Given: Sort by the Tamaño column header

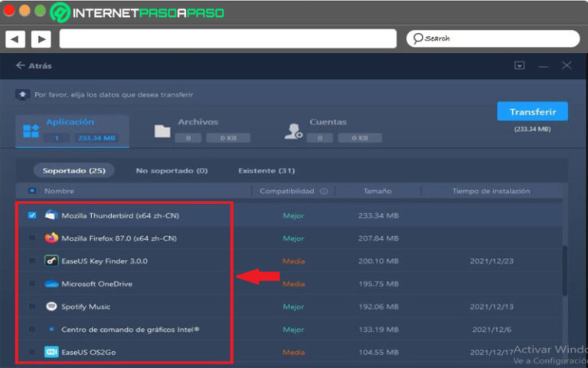Looking at the screenshot, I should [377, 191].
